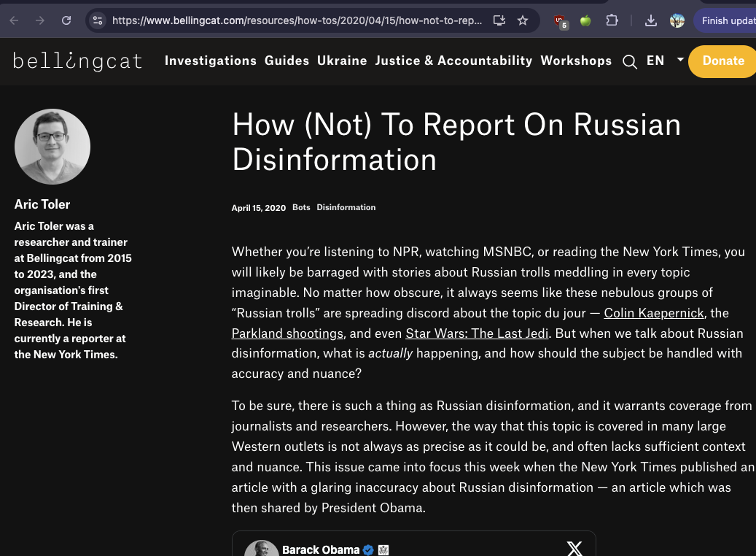The height and width of the screenshot is (556, 756).
Task: Click the X logo in embedded tweet
Action: point(574,548)
